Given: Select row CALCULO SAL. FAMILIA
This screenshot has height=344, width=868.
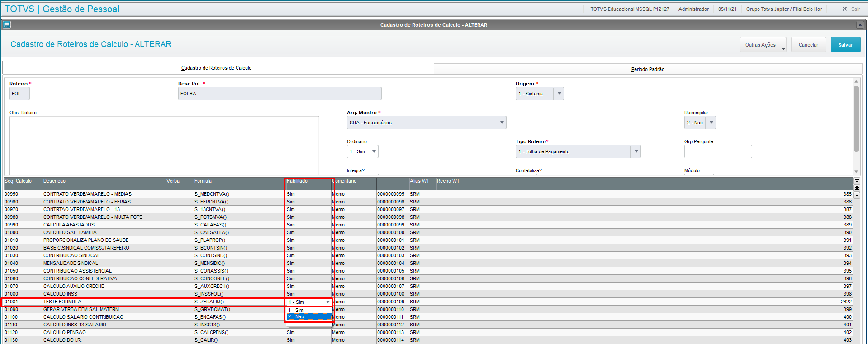Looking at the screenshot, I should pos(428,233).
